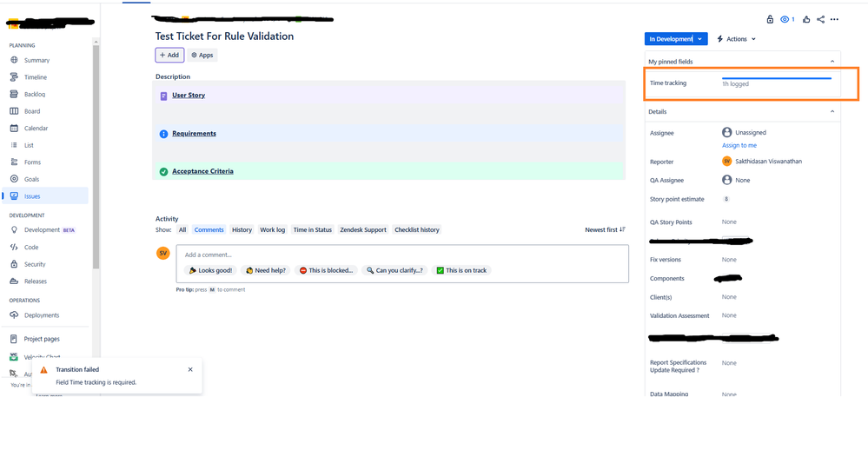Viewport: 868px width, 470px height.
Task: Collapse the My pinned fields section
Action: coord(832,62)
